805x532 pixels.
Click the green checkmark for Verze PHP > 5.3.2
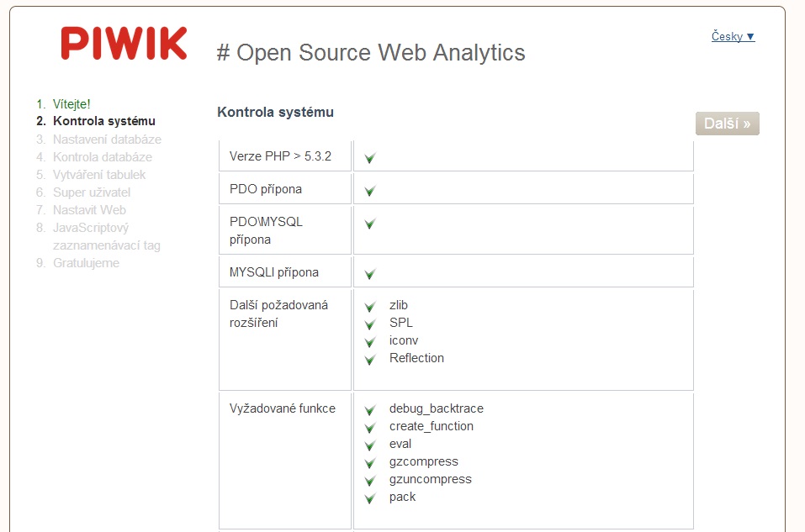coord(369,158)
